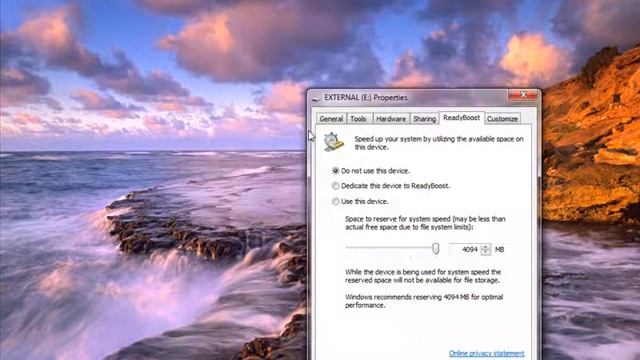Image resolution: width=640 pixels, height=360 pixels.
Task: Increase reserved space with up spinner arrow
Action: tap(485, 247)
